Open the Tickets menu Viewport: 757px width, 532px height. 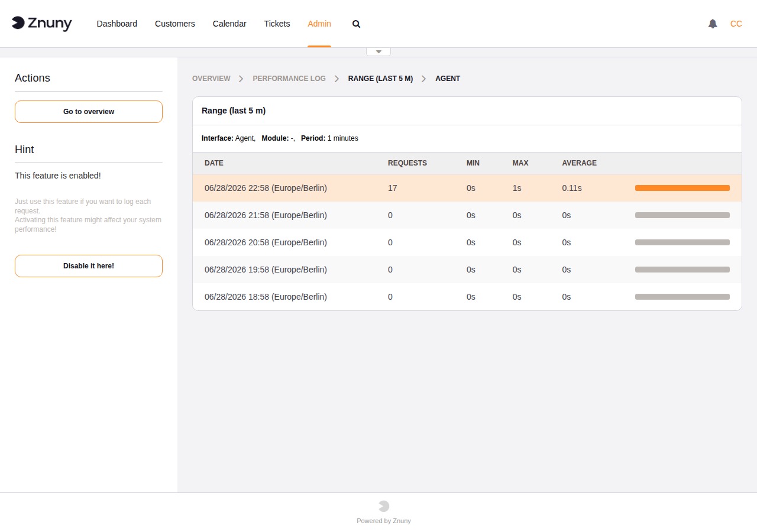coord(277,24)
